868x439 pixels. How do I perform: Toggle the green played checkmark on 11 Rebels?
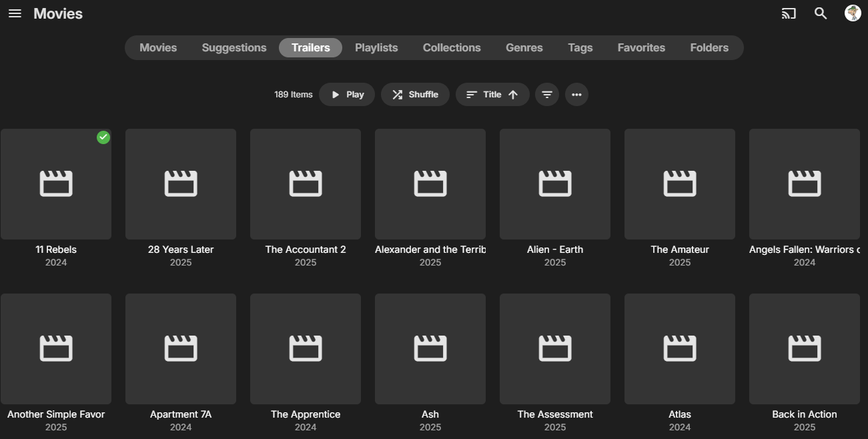pyautogui.click(x=103, y=137)
